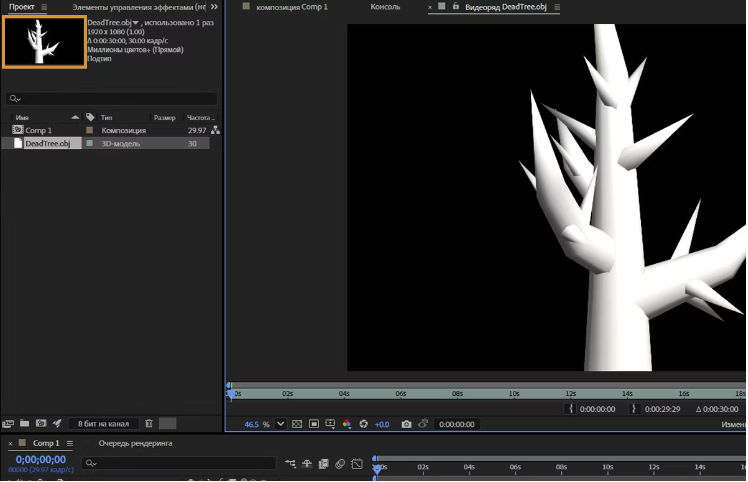Open project settings rocket icon
The width and height of the screenshot is (748, 482).
57,423
